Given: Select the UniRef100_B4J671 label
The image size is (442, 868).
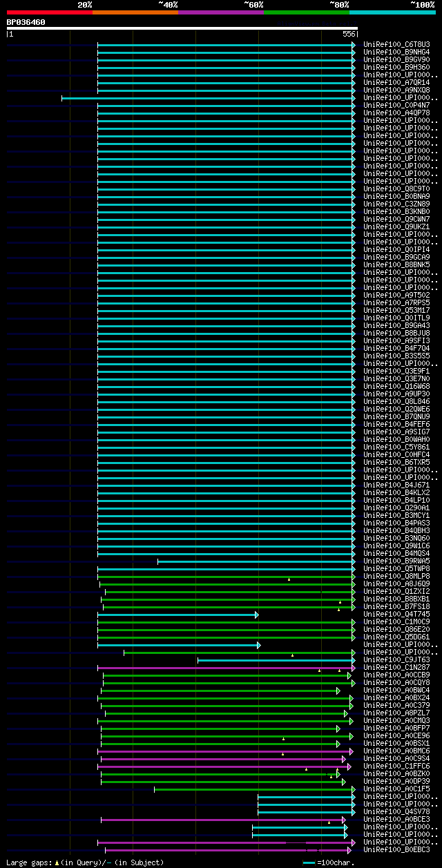Looking at the screenshot, I should coord(396,485).
